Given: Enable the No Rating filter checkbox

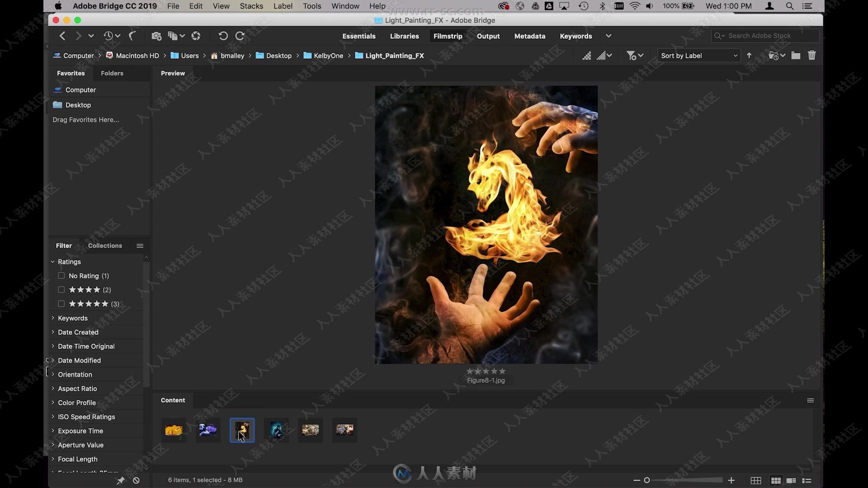Looking at the screenshot, I should pyautogui.click(x=61, y=275).
